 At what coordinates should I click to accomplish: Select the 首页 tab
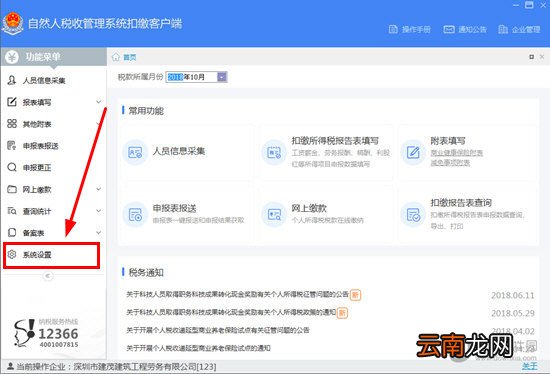pos(130,57)
